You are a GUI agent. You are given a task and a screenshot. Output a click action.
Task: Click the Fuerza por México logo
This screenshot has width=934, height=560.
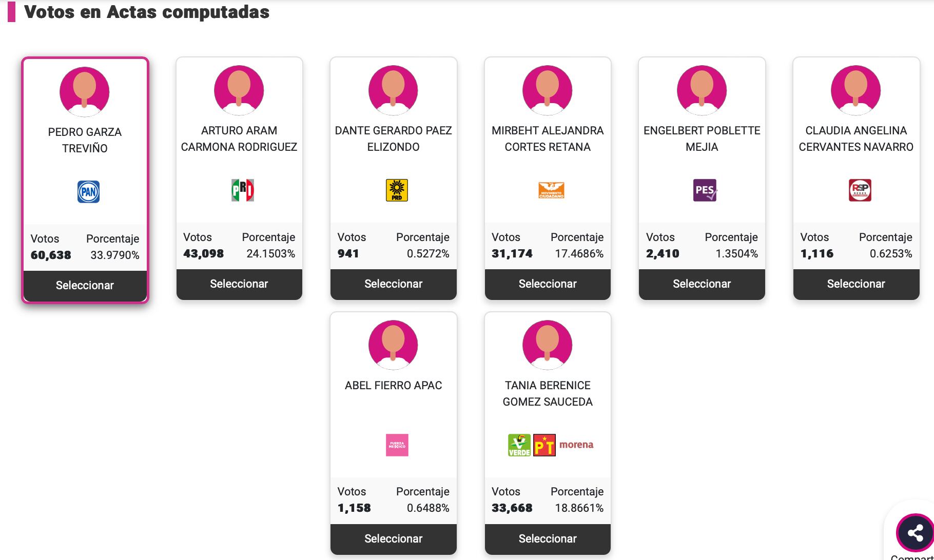tap(397, 444)
